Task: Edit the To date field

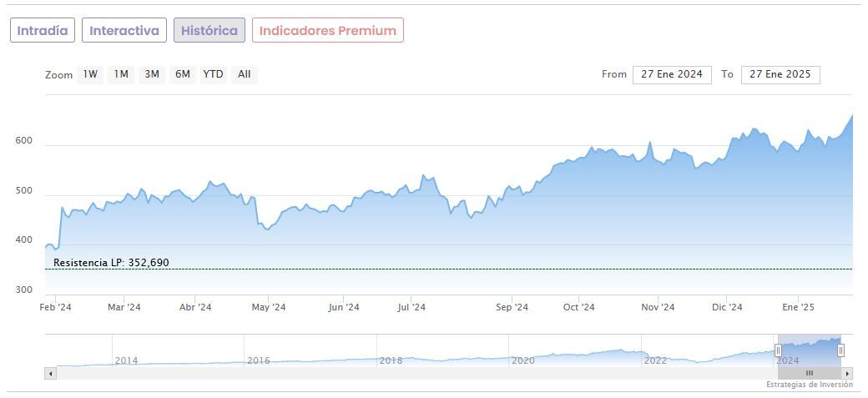Action: pyautogui.click(x=780, y=74)
